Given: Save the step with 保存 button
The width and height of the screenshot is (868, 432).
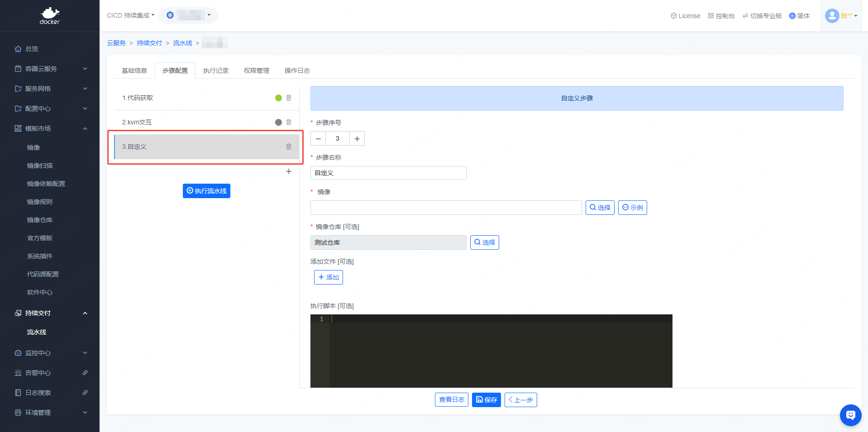Looking at the screenshot, I should click(x=486, y=400).
